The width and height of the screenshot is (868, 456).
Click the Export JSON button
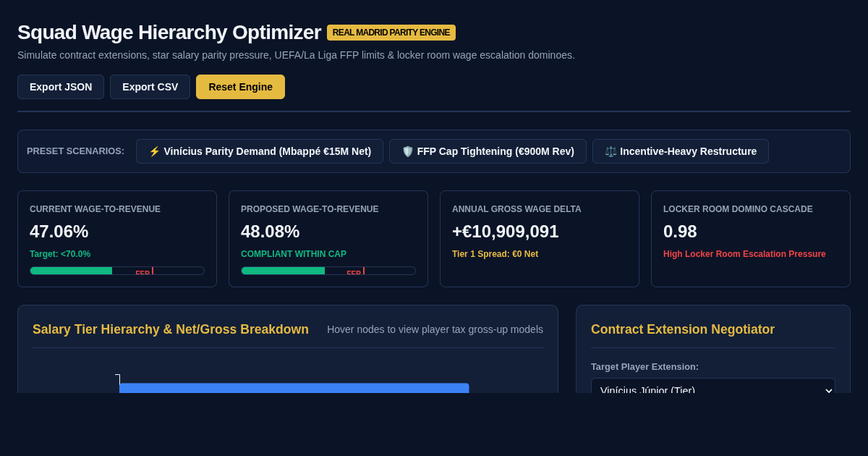tap(61, 87)
